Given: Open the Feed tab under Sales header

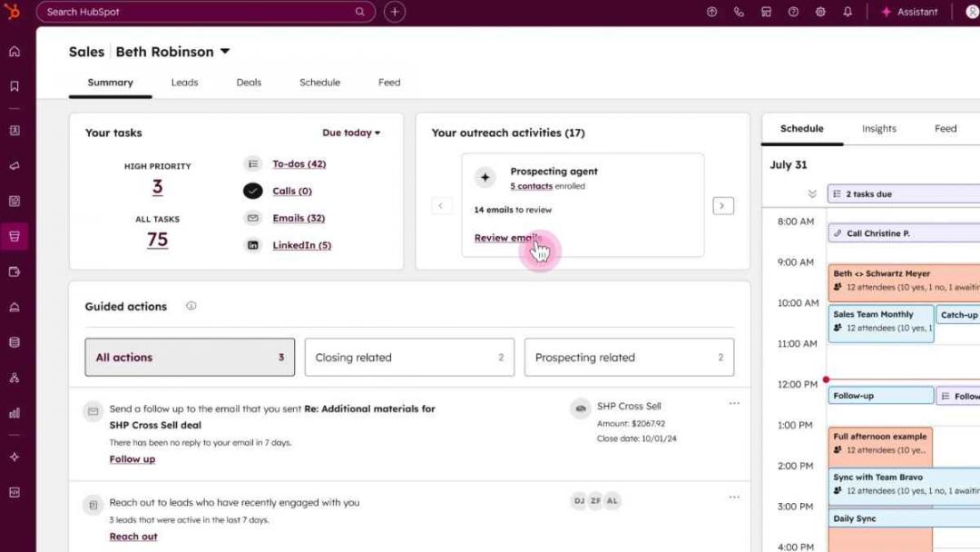Looking at the screenshot, I should pyautogui.click(x=388, y=83).
